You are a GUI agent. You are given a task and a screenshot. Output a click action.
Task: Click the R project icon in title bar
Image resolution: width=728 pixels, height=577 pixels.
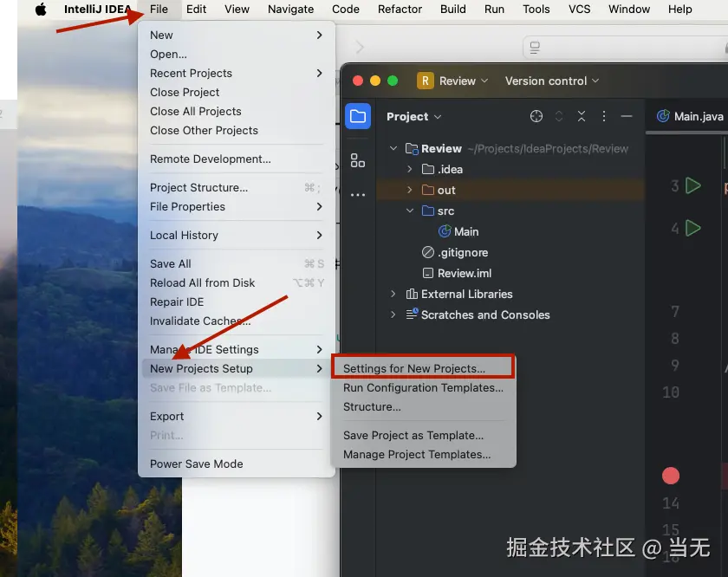pos(426,81)
